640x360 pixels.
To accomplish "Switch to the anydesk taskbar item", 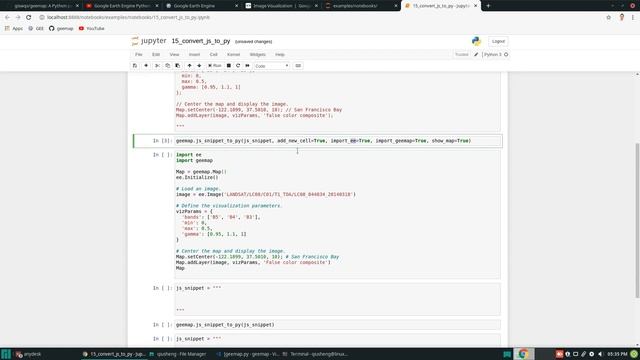I will [x=29, y=354].
